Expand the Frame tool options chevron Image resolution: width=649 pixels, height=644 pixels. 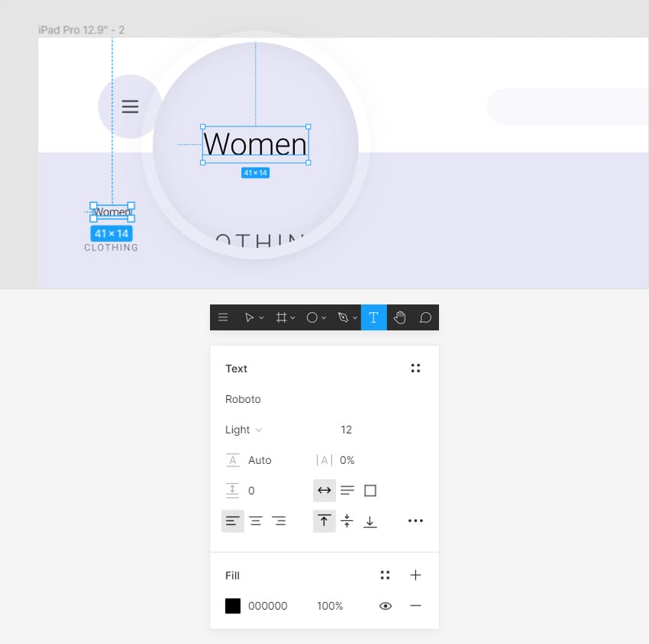pyautogui.click(x=292, y=317)
